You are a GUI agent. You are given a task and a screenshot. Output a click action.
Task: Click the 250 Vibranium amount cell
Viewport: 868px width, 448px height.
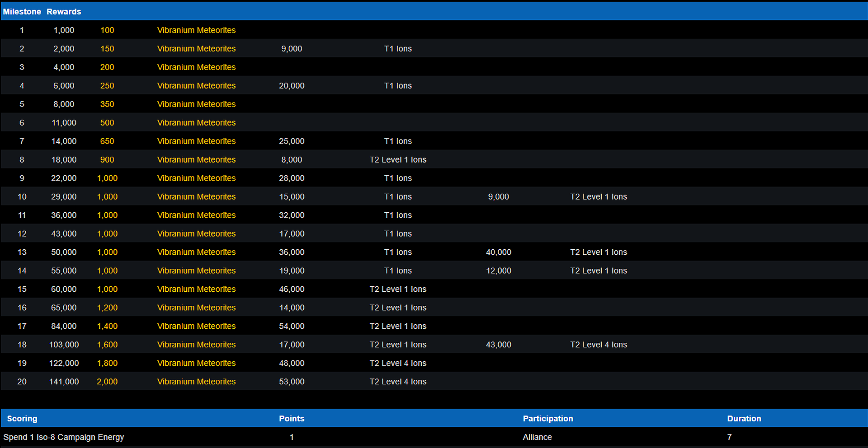[x=107, y=86]
